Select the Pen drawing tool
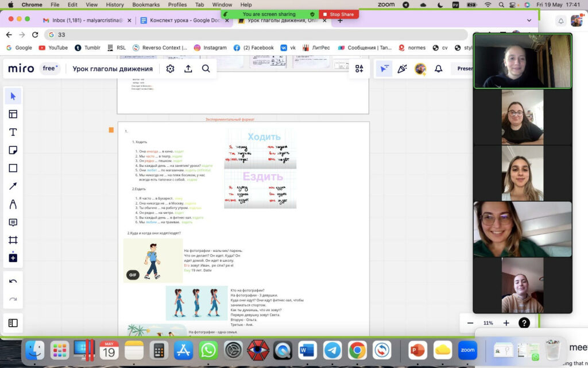588x368 pixels. tap(13, 204)
